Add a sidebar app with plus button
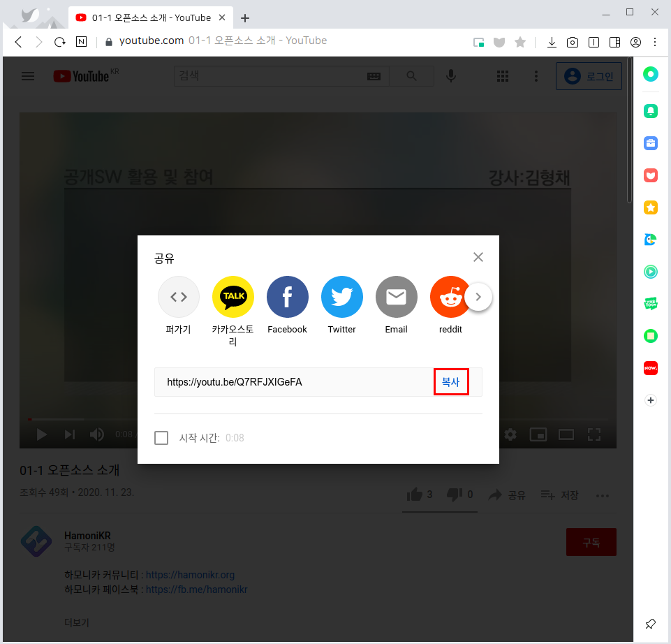671x644 pixels. tap(651, 400)
